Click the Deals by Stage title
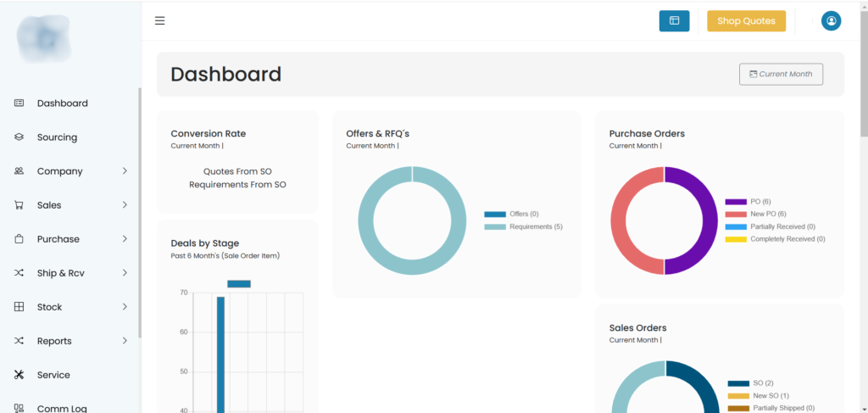The width and height of the screenshot is (868, 413). (x=205, y=243)
